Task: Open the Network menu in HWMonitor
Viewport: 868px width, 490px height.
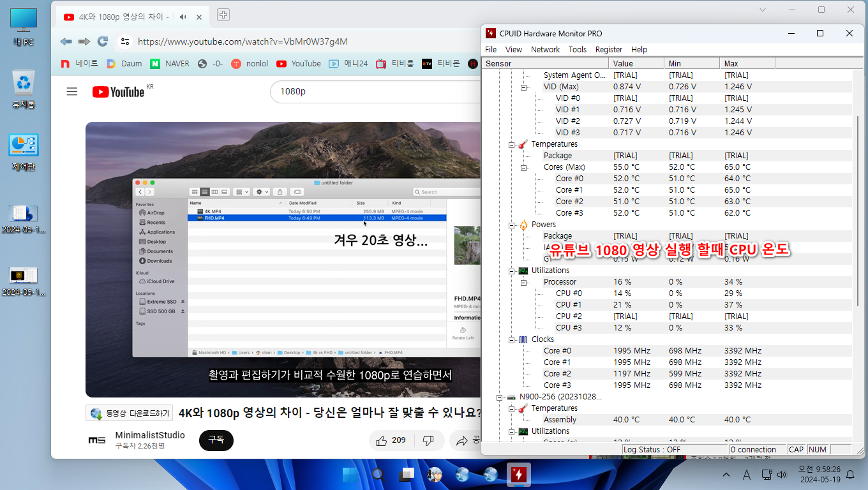Action: [546, 49]
